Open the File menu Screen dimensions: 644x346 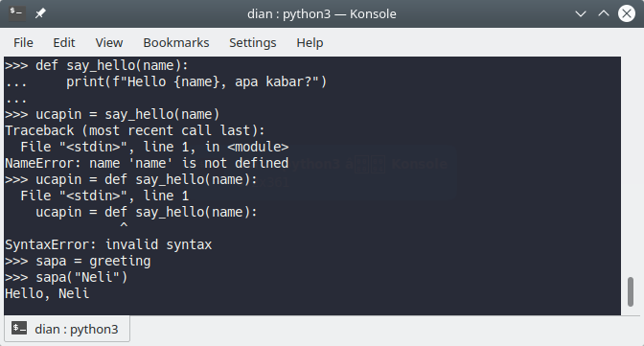click(x=23, y=43)
